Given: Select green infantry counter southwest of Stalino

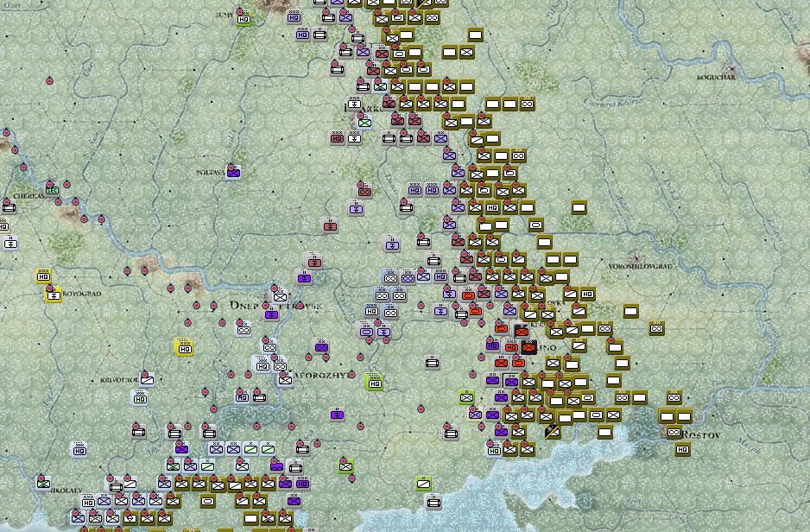Looking at the screenshot, I should coord(467,397).
